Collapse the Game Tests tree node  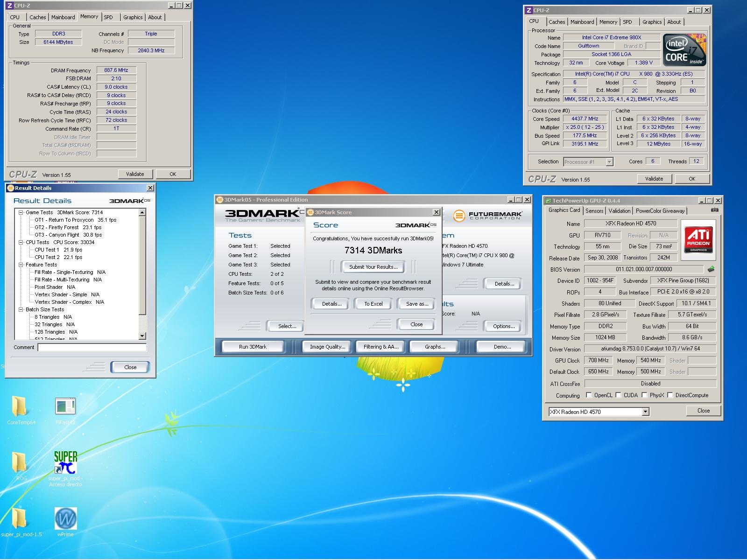pos(21,212)
